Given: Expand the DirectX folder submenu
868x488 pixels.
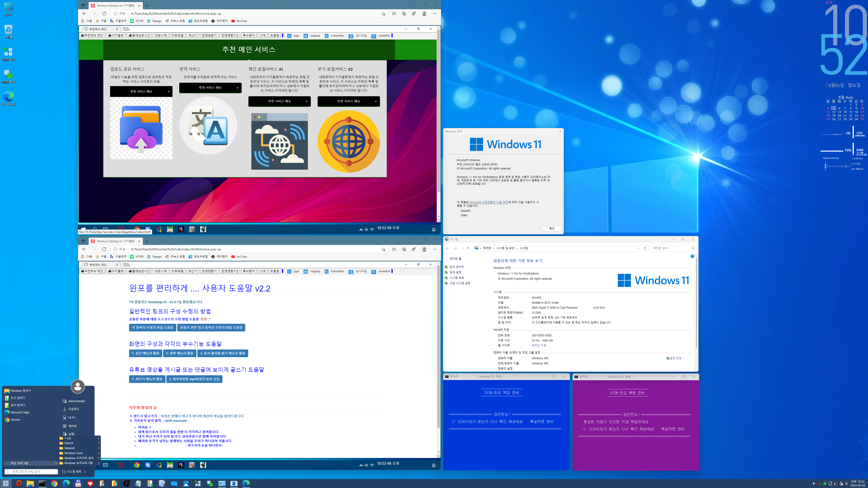Looking at the screenshot, I should (x=80, y=443).
